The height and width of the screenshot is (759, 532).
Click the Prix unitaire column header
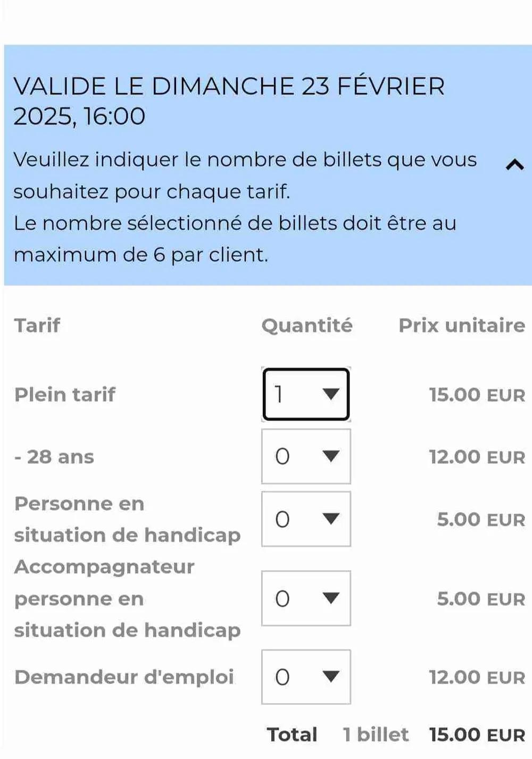[x=462, y=325]
